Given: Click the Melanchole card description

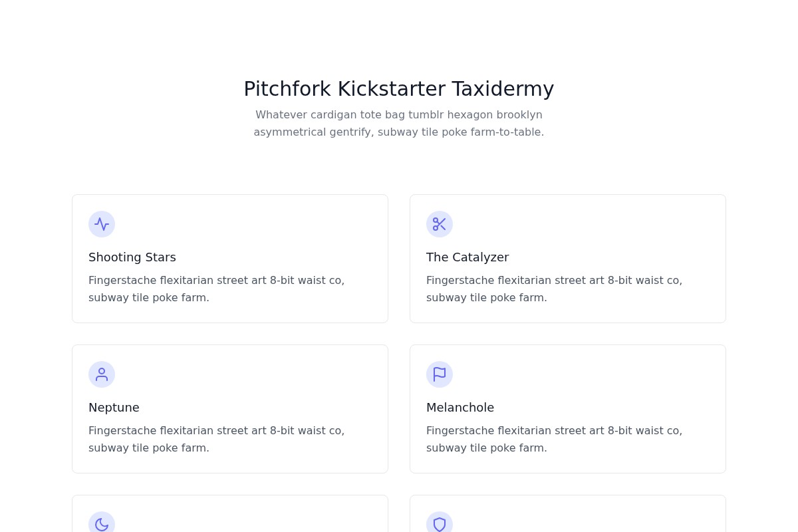Looking at the screenshot, I should (554, 439).
